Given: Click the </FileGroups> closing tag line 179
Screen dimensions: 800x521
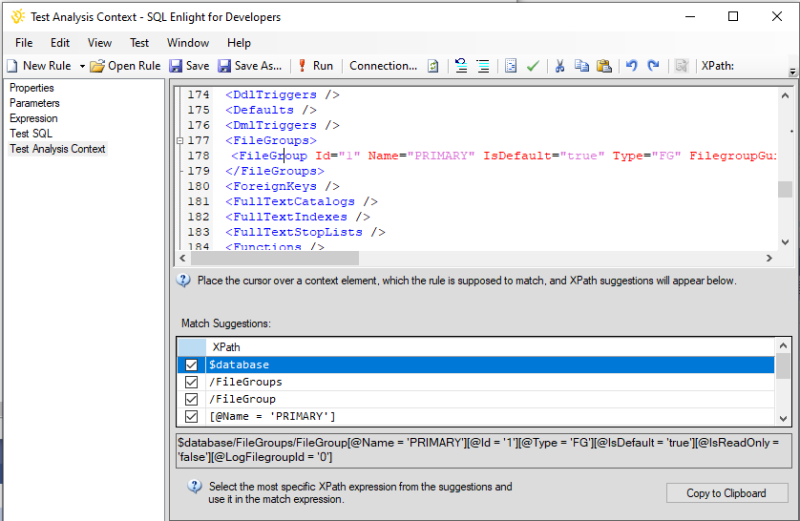Looking at the screenshot, I should click(275, 171).
